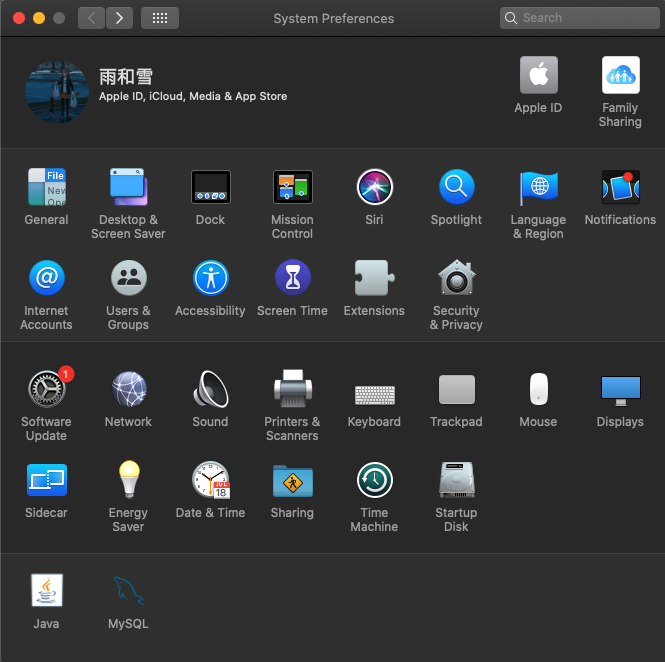Image resolution: width=665 pixels, height=662 pixels.
Task: Click the Show All grid button
Action: click(x=160, y=18)
